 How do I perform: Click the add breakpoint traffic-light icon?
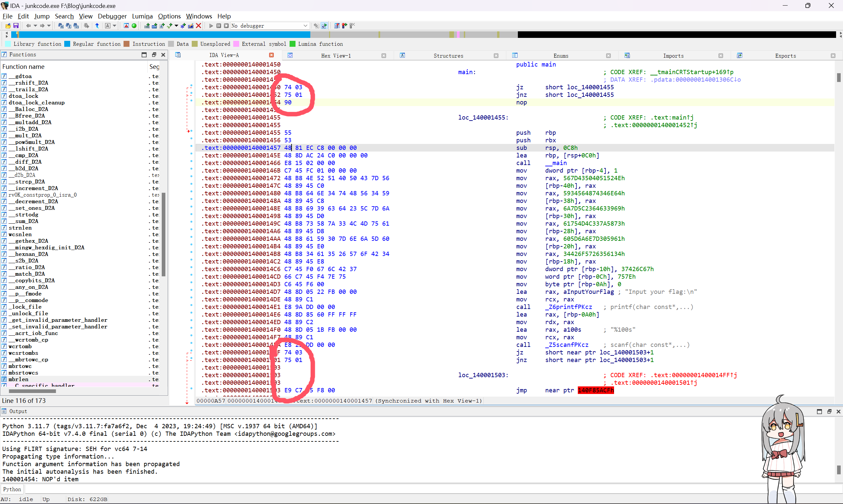344,26
